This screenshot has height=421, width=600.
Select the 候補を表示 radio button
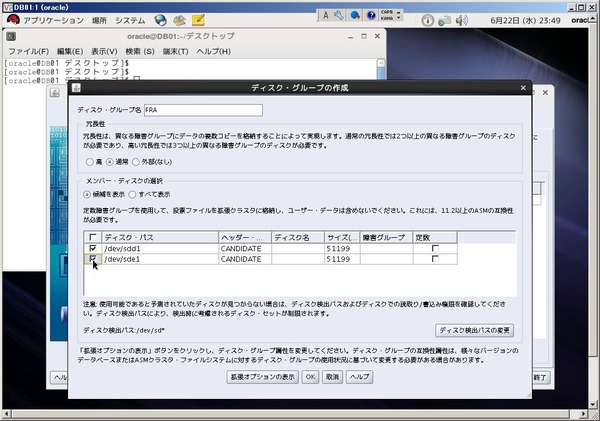click(x=87, y=195)
